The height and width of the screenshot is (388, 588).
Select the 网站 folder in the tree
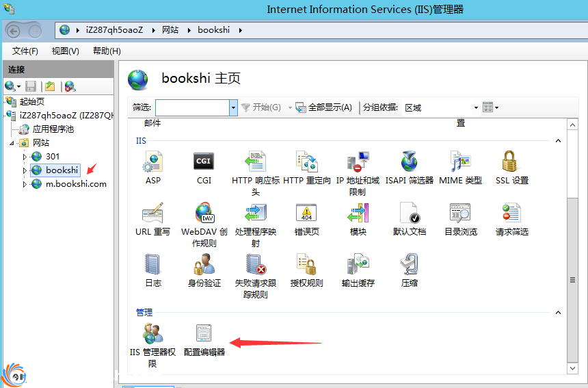point(41,143)
